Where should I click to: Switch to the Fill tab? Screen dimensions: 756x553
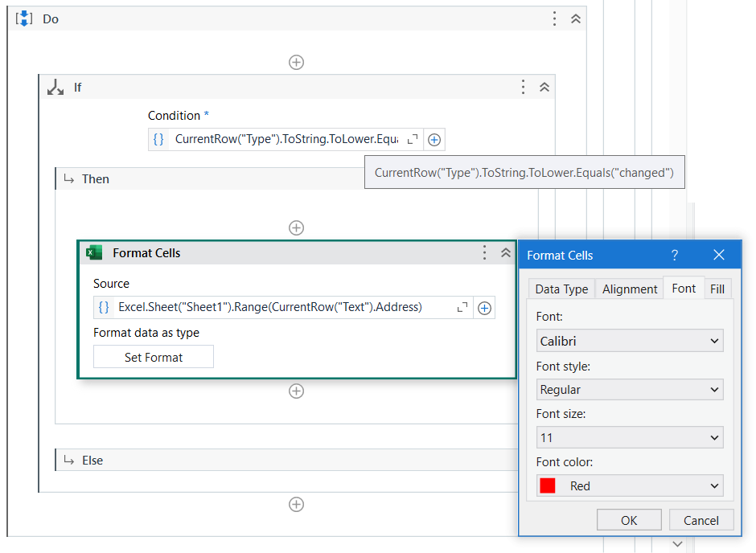(x=718, y=288)
